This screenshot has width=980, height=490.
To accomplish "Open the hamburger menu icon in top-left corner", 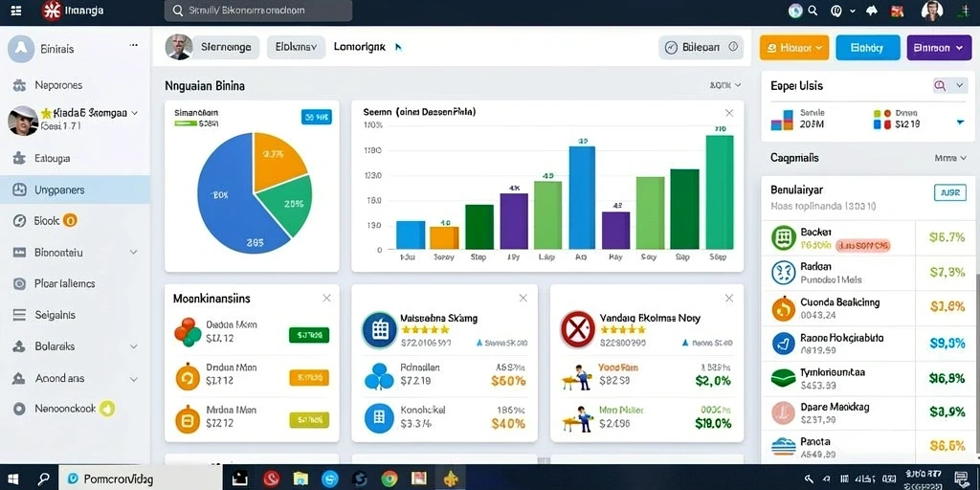I will [16, 11].
